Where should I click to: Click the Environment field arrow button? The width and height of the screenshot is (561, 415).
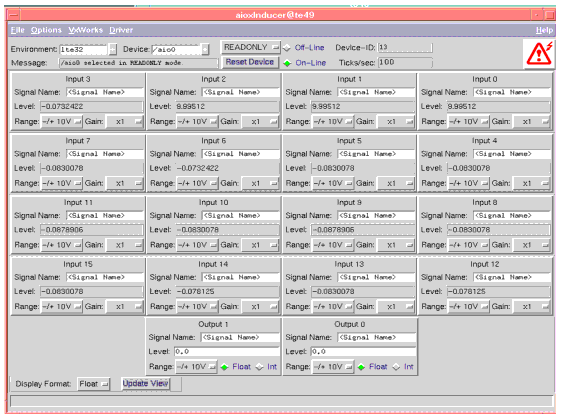(x=113, y=49)
